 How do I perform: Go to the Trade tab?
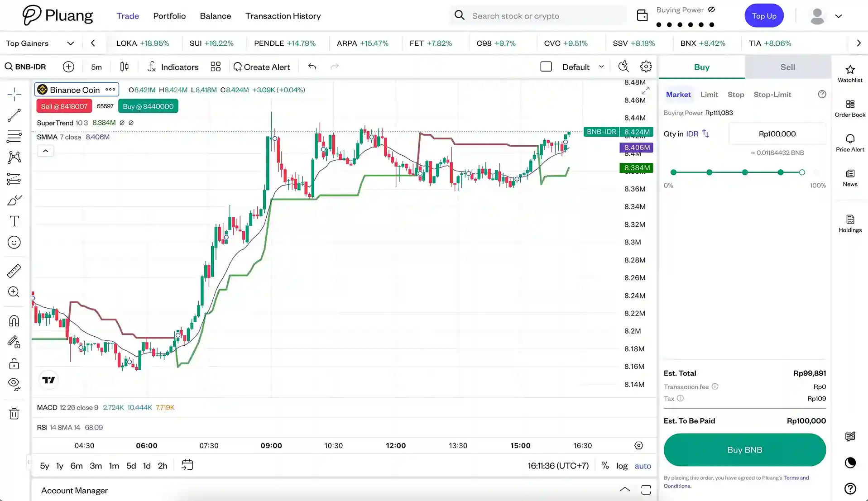pos(128,16)
